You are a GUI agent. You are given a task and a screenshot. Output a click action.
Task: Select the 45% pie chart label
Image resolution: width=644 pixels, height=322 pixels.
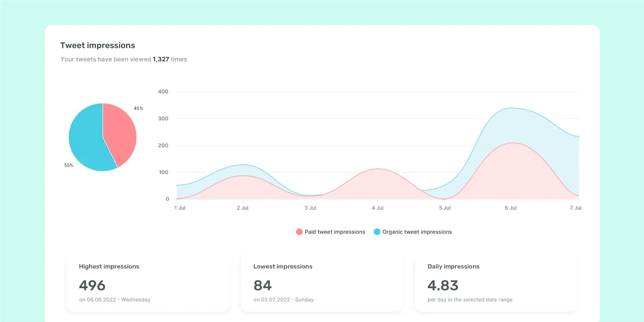pyautogui.click(x=138, y=108)
